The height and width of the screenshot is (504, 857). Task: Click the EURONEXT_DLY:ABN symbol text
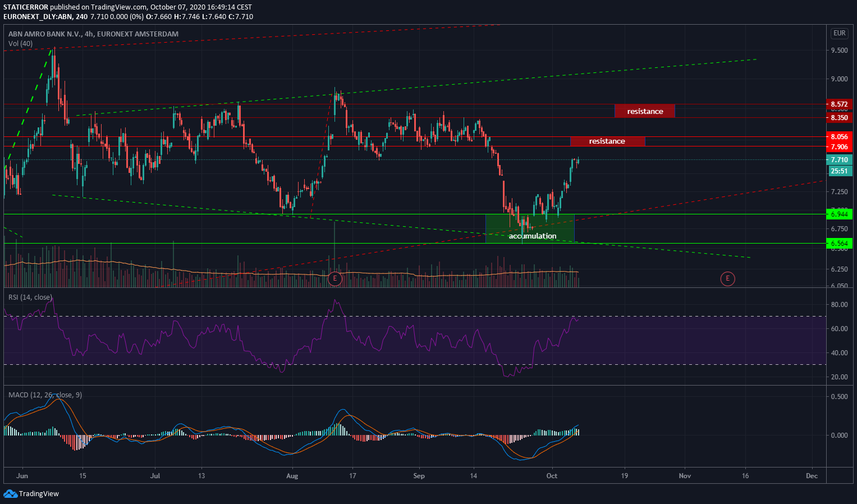click(x=37, y=17)
